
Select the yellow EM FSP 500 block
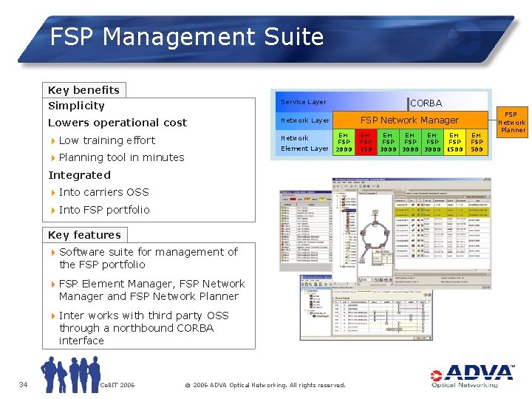[477, 142]
